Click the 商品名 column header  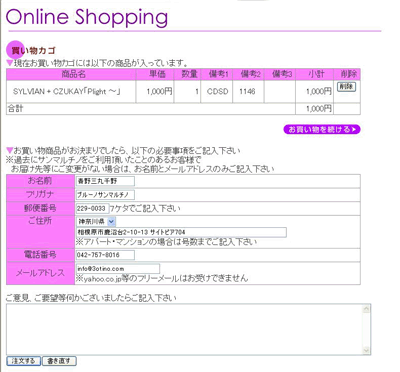pos(74,74)
